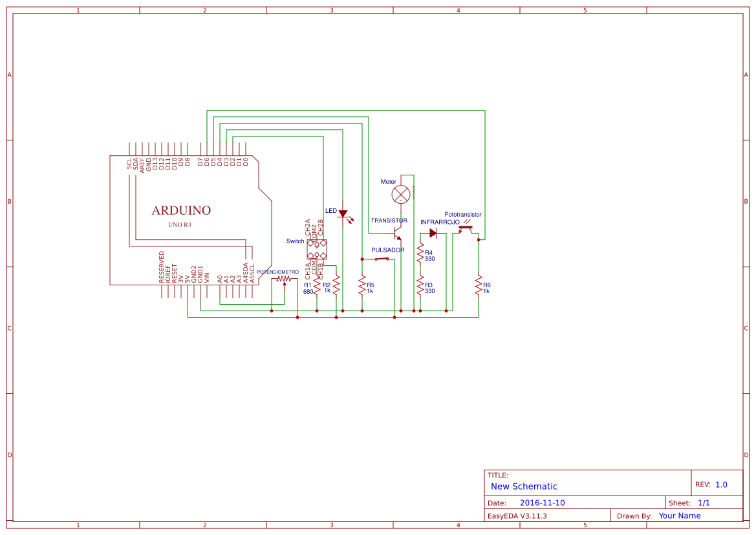756x535 pixels.
Task: Select the AREF pin label
Action: (142, 165)
